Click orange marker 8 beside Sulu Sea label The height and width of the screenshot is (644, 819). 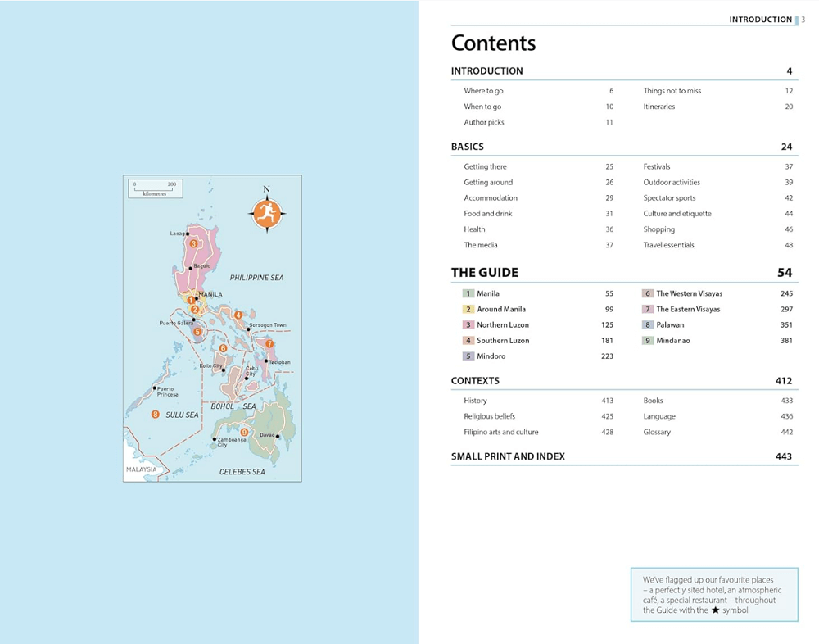(155, 415)
